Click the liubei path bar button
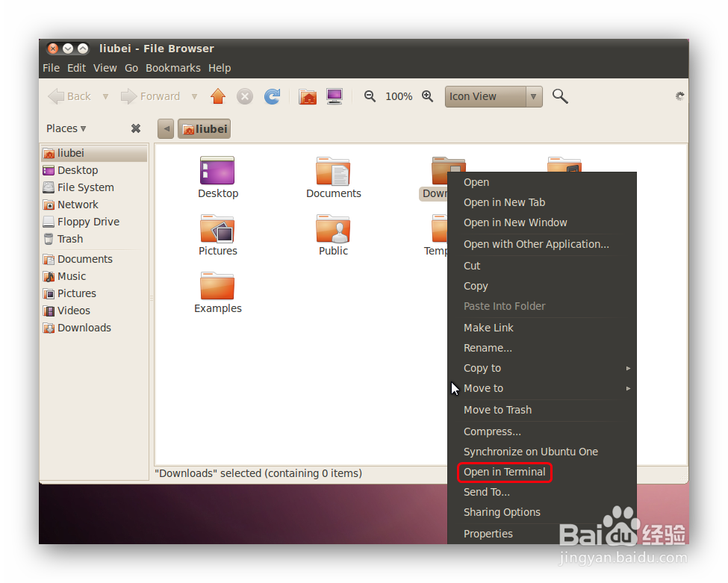The width and height of the screenshot is (728, 583). coord(205,129)
